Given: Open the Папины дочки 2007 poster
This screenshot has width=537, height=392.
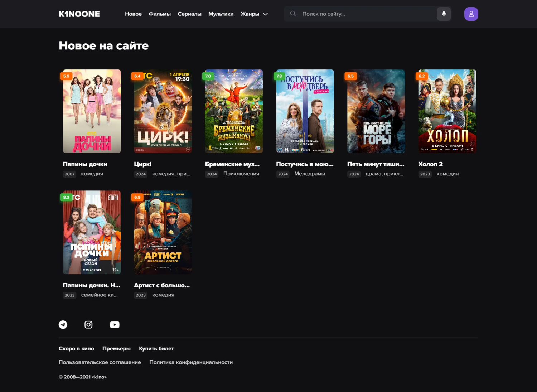Looking at the screenshot, I should tap(92, 111).
